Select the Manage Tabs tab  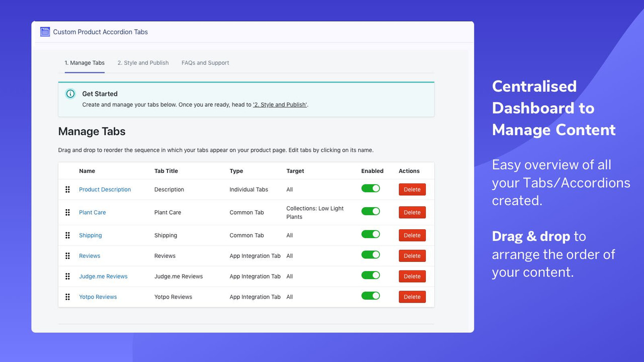85,62
